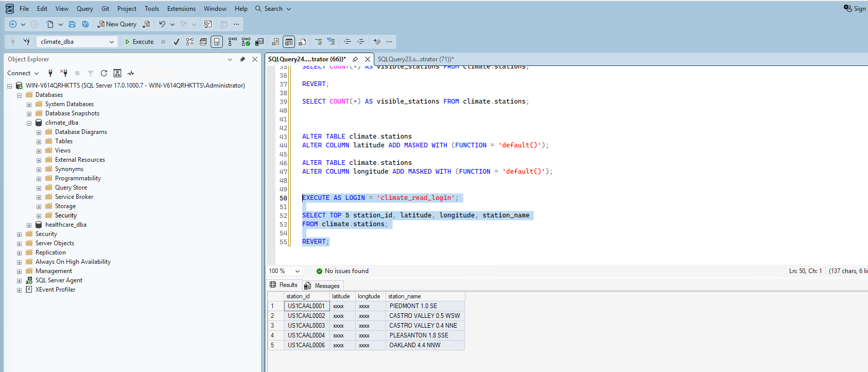
Task: Switch output to Results to Text
Action: tap(275, 42)
